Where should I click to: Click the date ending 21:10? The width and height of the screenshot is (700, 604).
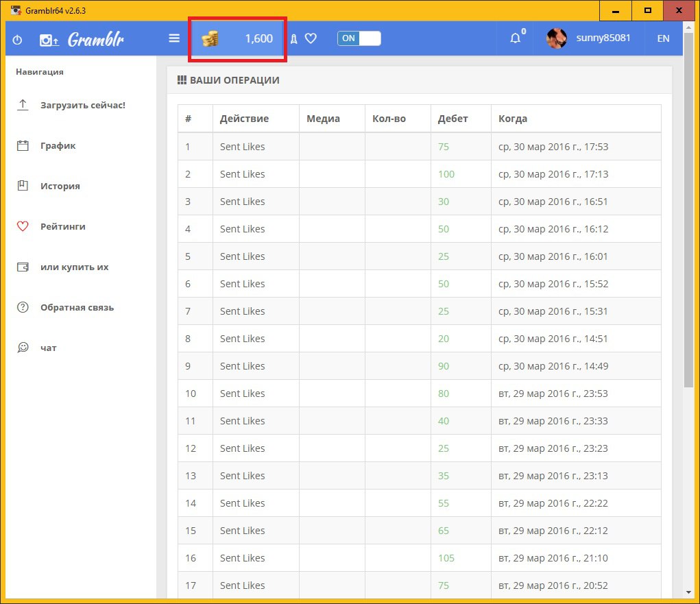(553, 558)
